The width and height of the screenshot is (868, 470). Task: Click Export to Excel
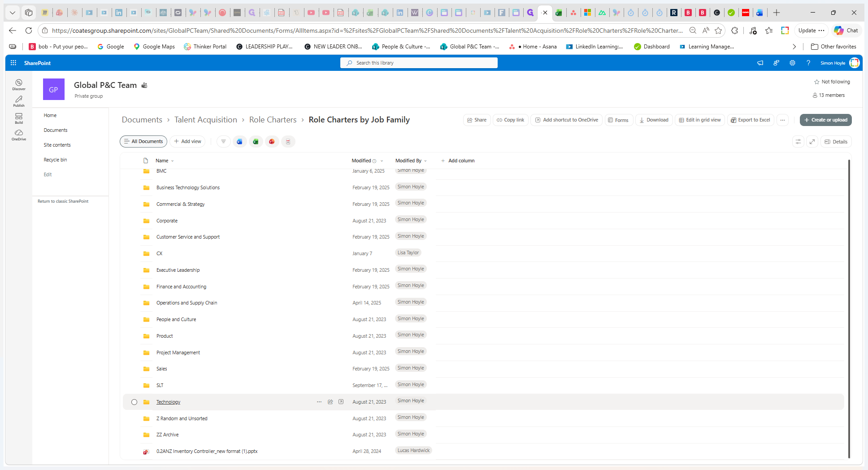[x=751, y=120]
